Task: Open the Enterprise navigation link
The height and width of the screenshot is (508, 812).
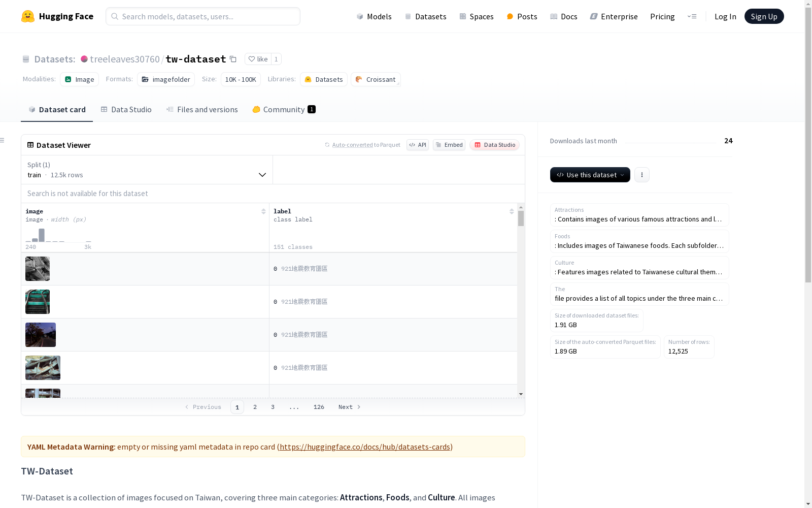Action: [x=614, y=16]
